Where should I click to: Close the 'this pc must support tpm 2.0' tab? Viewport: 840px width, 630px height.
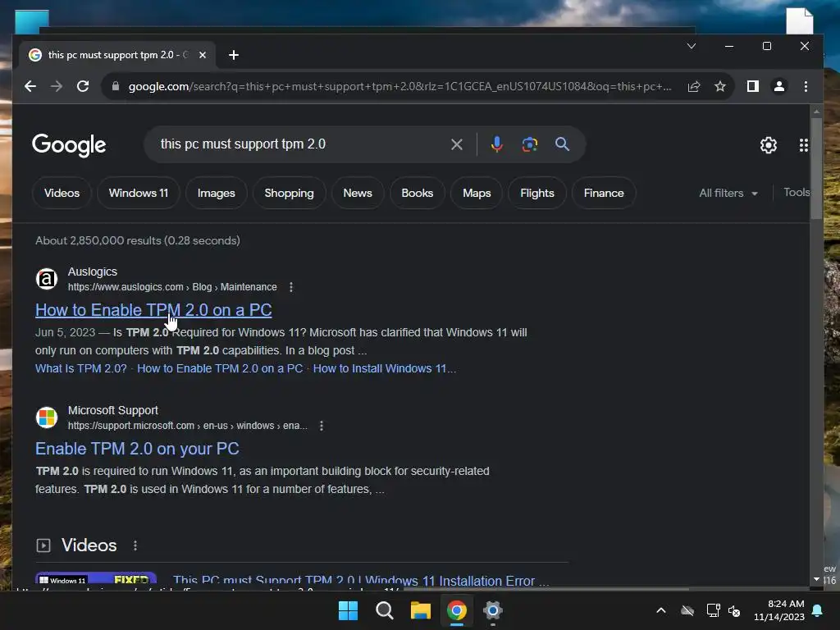pyautogui.click(x=203, y=55)
